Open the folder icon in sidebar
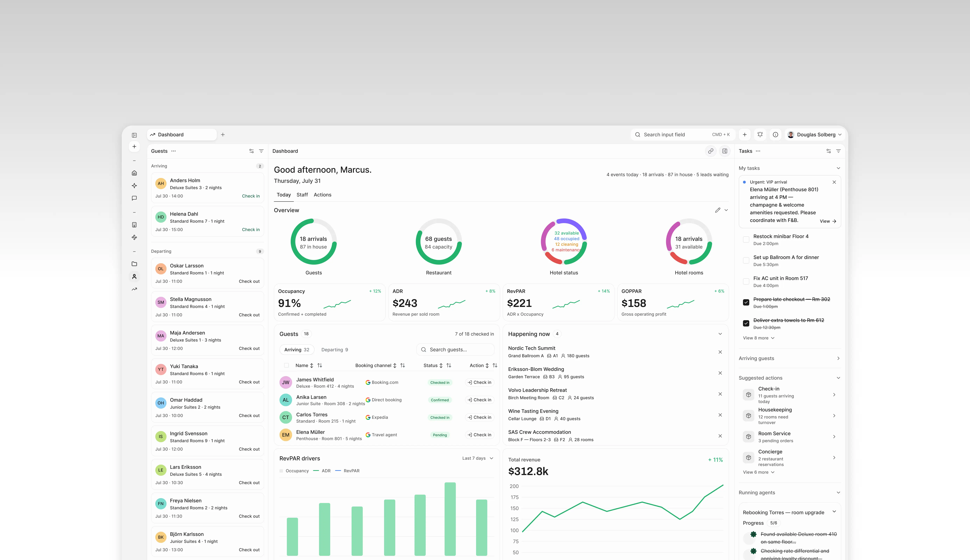Screen dimensions: 970x560 coord(134,264)
